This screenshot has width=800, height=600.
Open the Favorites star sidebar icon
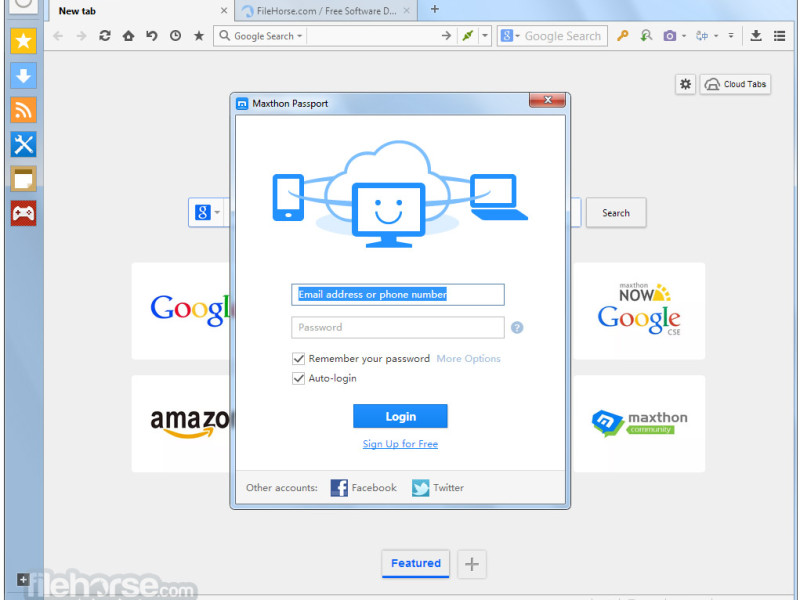(23, 41)
